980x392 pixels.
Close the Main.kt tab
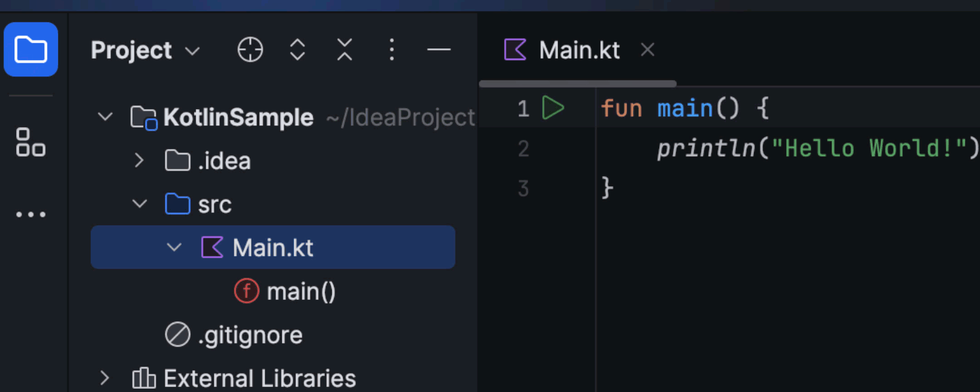point(647,49)
